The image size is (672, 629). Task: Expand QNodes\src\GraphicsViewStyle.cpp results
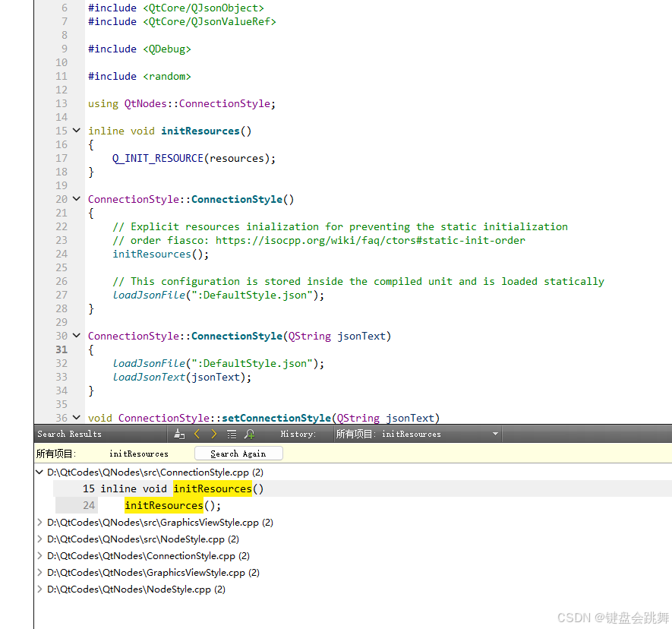(x=39, y=522)
